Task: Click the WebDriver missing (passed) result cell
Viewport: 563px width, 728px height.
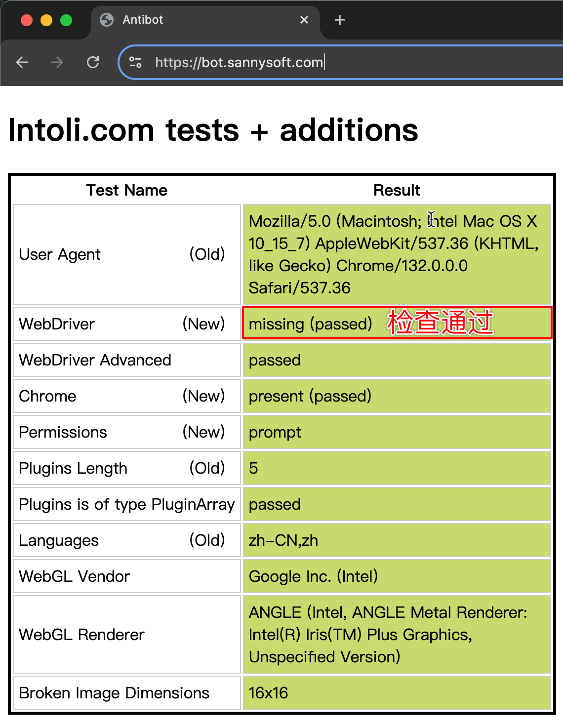Action: 311,324
